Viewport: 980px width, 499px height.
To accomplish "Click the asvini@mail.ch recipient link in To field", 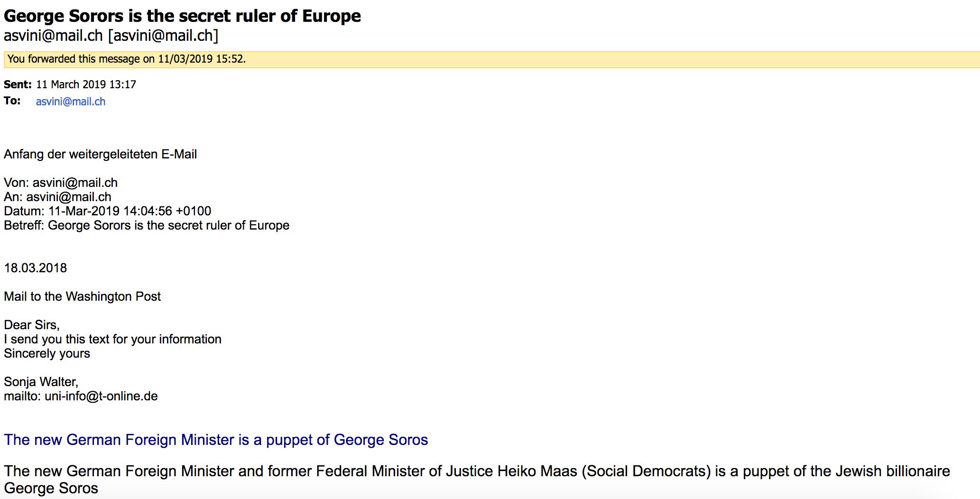I will [x=71, y=102].
